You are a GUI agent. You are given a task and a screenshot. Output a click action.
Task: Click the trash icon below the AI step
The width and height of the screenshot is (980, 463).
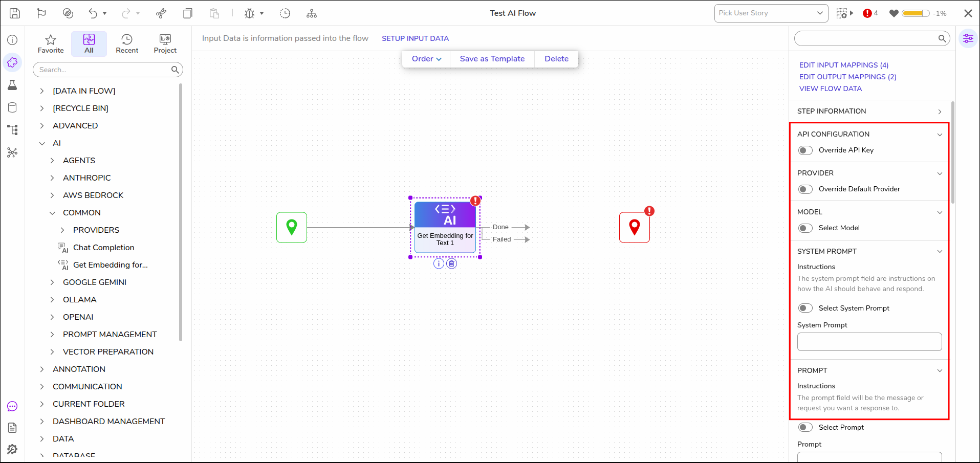[x=451, y=263]
